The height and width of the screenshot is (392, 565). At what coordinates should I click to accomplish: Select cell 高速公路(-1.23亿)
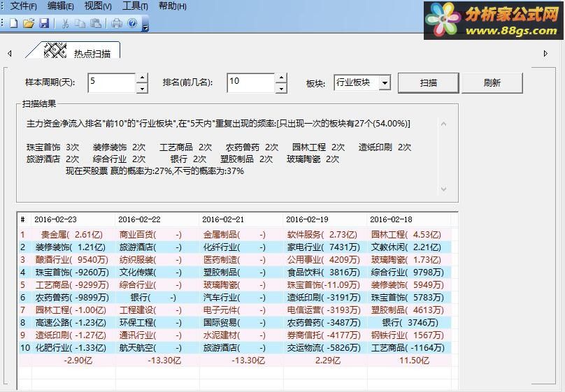pyautogui.click(x=73, y=323)
